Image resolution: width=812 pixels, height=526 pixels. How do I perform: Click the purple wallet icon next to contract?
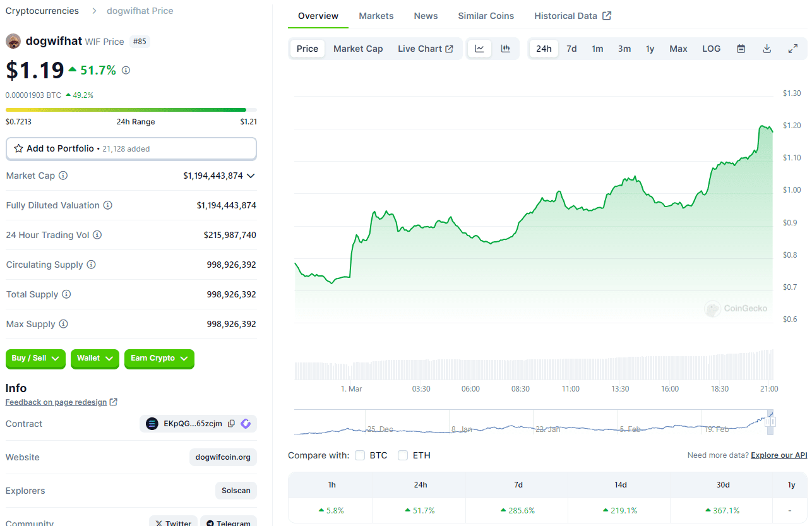(x=246, y=424)
